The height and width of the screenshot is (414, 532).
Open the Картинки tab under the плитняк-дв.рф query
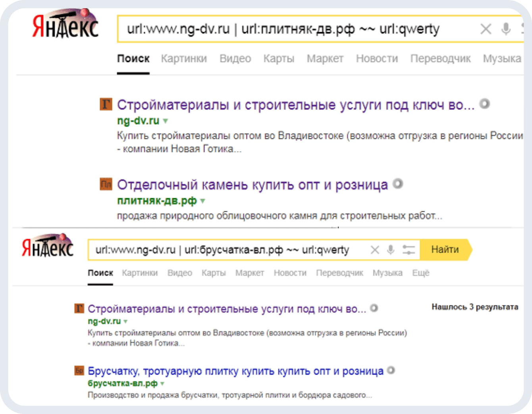184,59
